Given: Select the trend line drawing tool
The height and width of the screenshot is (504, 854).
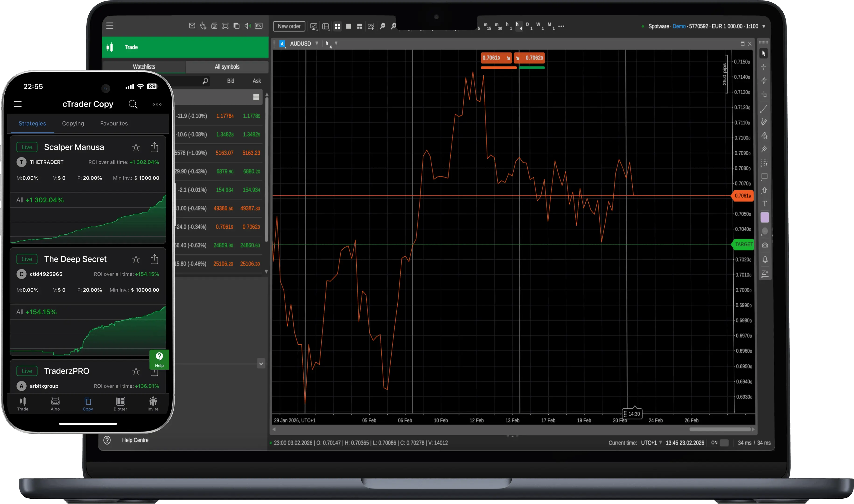Looking at the screenshot, I should pyautogui.click(x=764, y=109).
